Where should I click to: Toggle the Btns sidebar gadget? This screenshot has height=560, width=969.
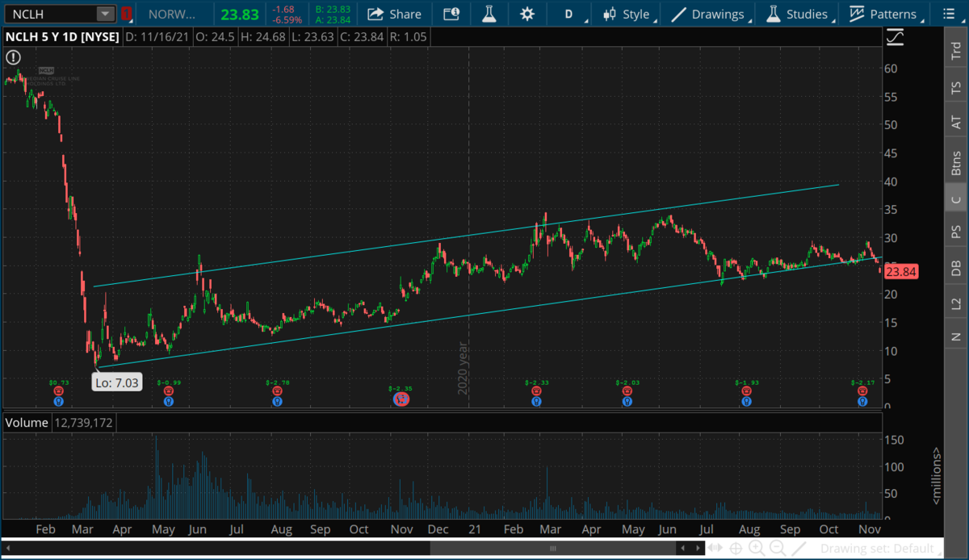tap(956, 163)
